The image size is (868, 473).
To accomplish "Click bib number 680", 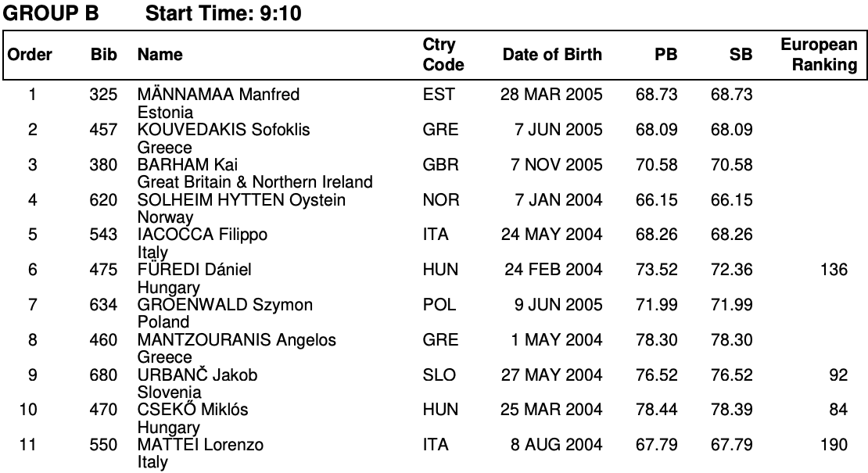I will coord(103,375).
